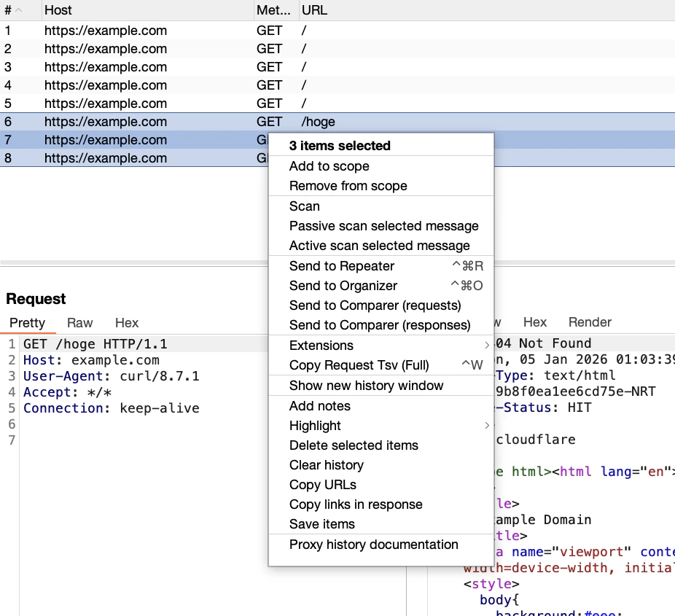
Task: Click the '<style>' tag in response
Action: [491, 584]
